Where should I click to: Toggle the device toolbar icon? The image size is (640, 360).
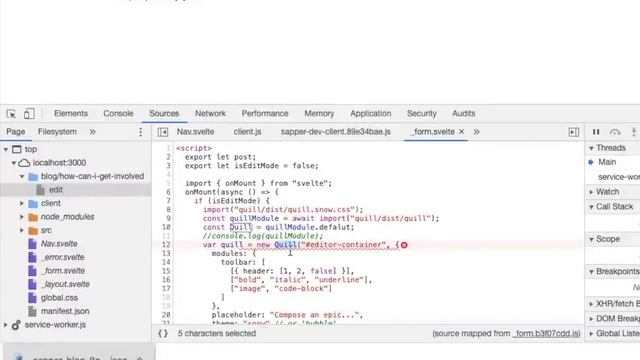tap(29, 113)
